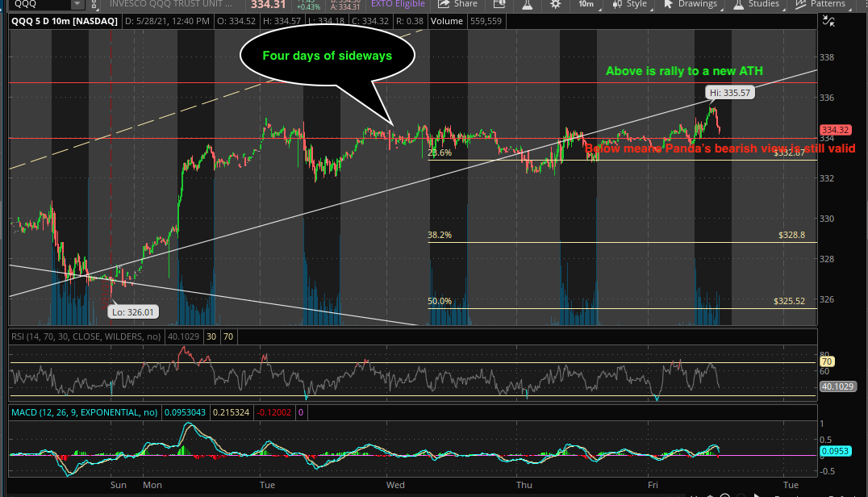
Task: Click the calendar icon next to Share
Action: 499,4
